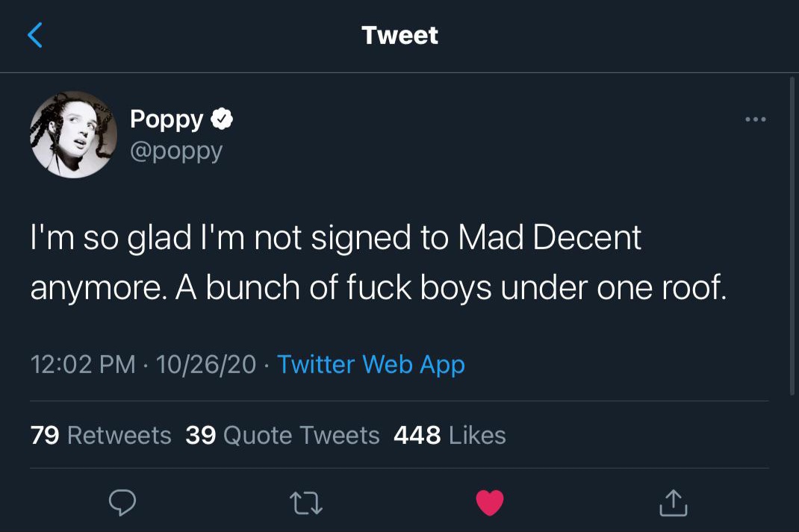This screenshot has width=799, height=532.
Task: Open the @poppy handle link
Action: point(176,151)
